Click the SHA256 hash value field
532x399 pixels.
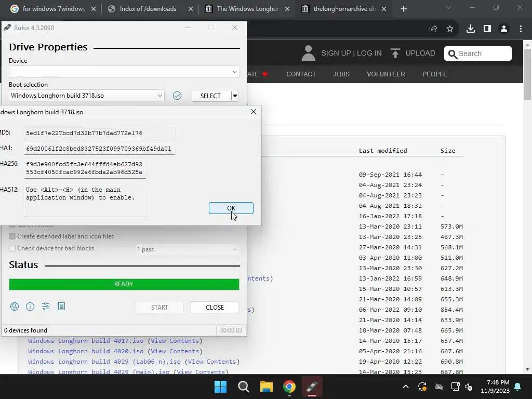click(85, 168)
